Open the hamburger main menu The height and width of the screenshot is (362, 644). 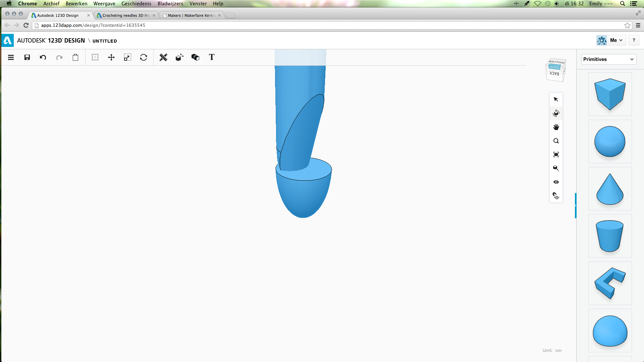point(11,57)
